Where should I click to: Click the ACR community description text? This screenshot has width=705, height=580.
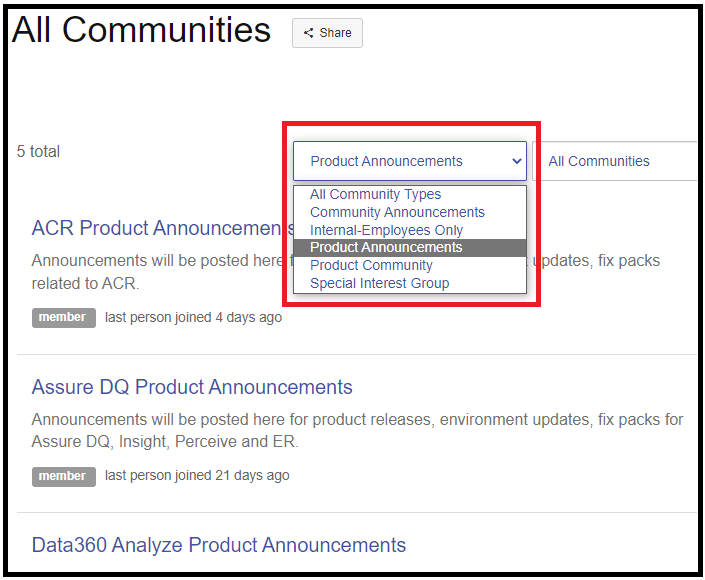click(150, 272)
